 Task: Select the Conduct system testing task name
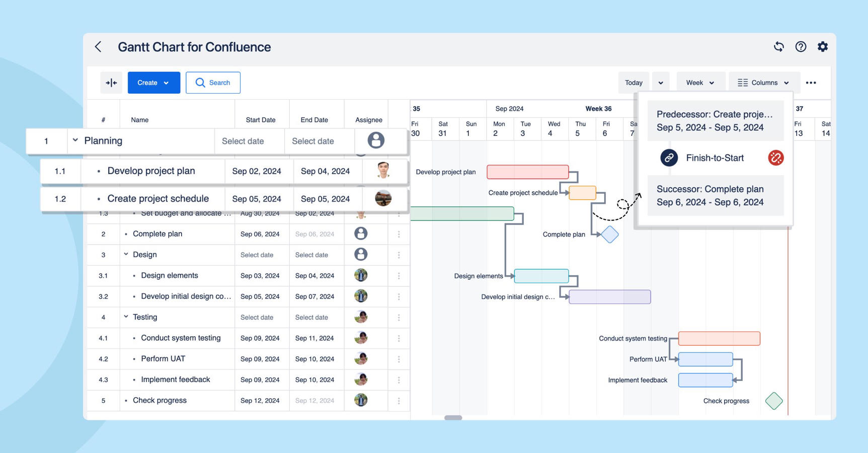point(181,338)
